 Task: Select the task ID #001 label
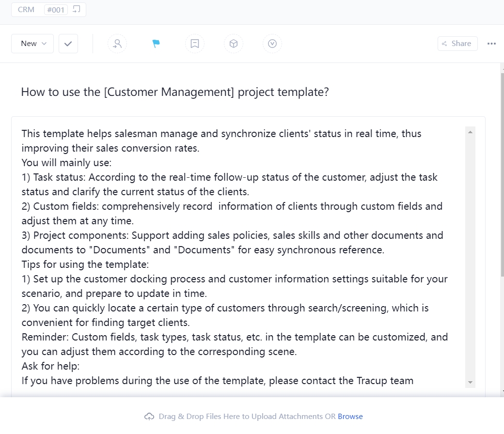pyautogui.click(x=56, y=9)
